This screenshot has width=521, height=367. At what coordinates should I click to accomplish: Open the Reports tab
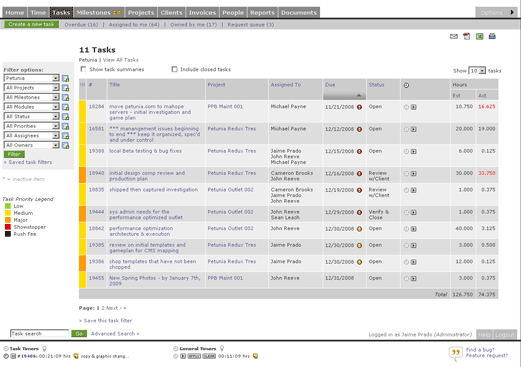pos(262,13)
